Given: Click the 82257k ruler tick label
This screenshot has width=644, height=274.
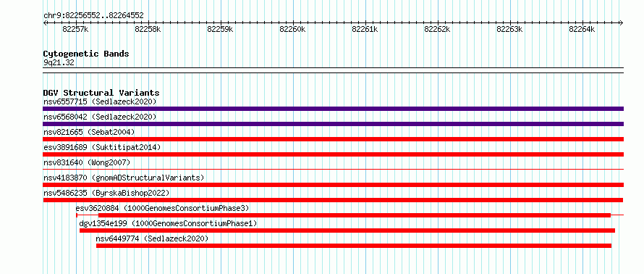Looking at the screenshot, I should 75,30.
